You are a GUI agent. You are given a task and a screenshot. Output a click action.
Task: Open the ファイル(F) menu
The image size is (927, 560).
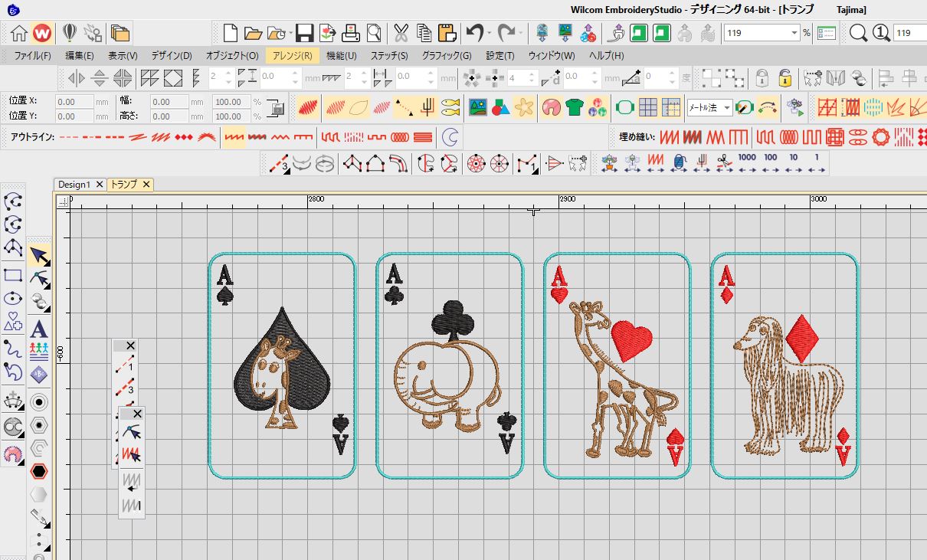point(33,56)
